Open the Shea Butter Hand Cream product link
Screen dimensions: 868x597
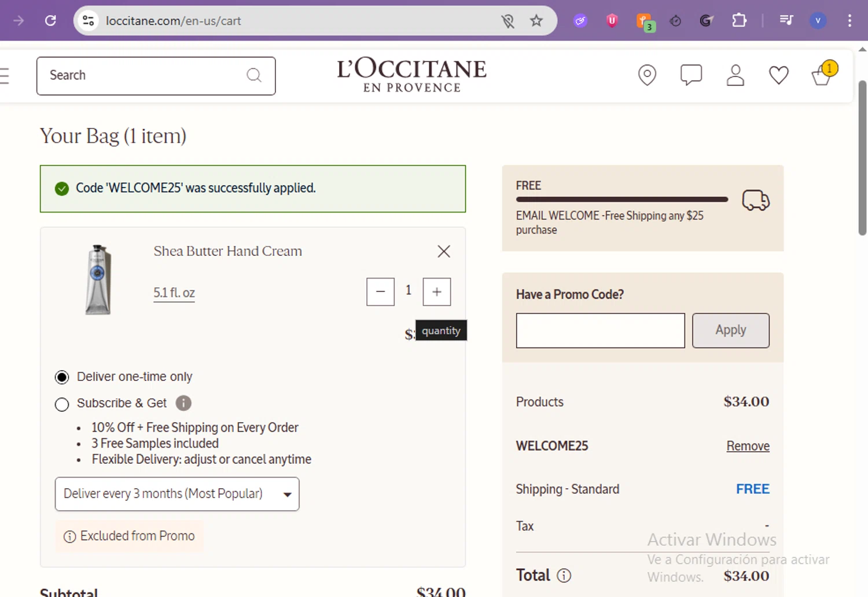pyautogui.click(x=227, y=251)
